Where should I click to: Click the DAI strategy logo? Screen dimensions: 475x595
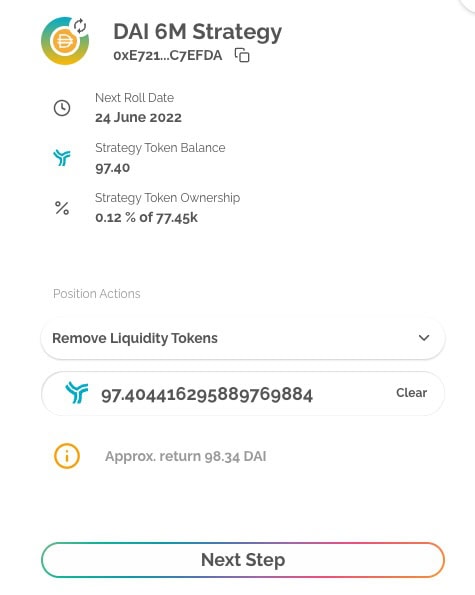(x=65, y=41)
